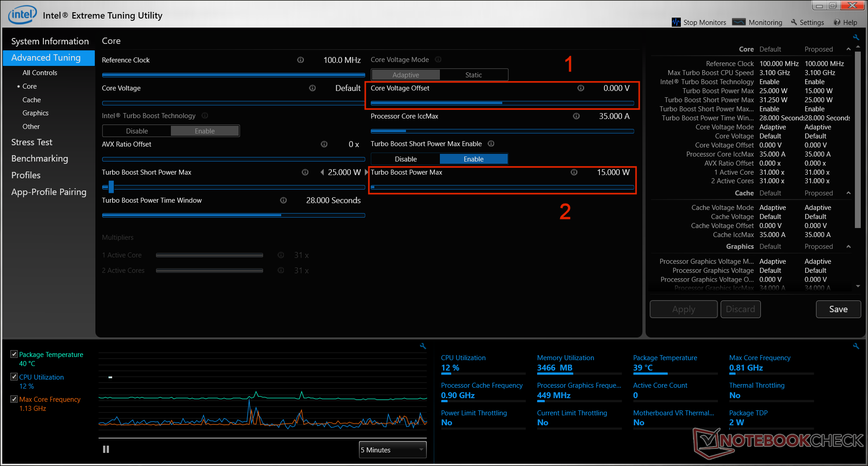Click scroll down arrow in proposed panel

click(x=858, y=286)
